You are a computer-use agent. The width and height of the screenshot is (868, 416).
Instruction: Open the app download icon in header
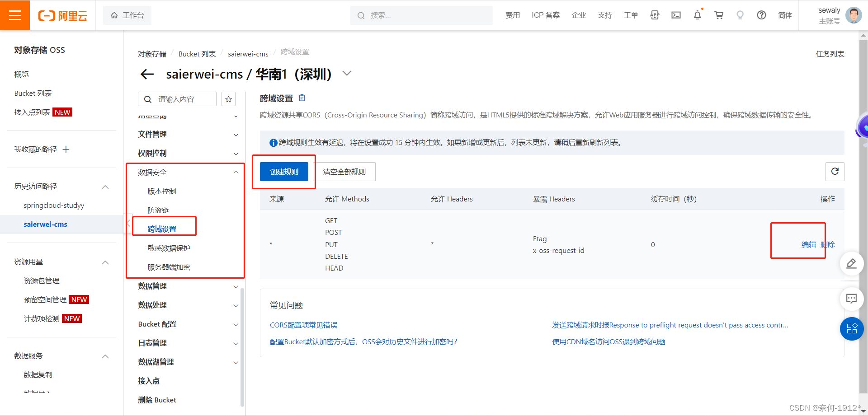(655, 15)
